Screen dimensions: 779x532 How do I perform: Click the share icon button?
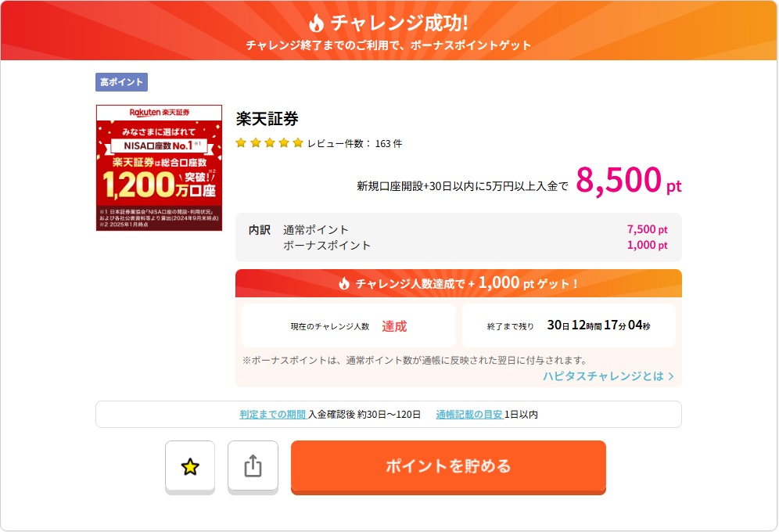[253, 466]
